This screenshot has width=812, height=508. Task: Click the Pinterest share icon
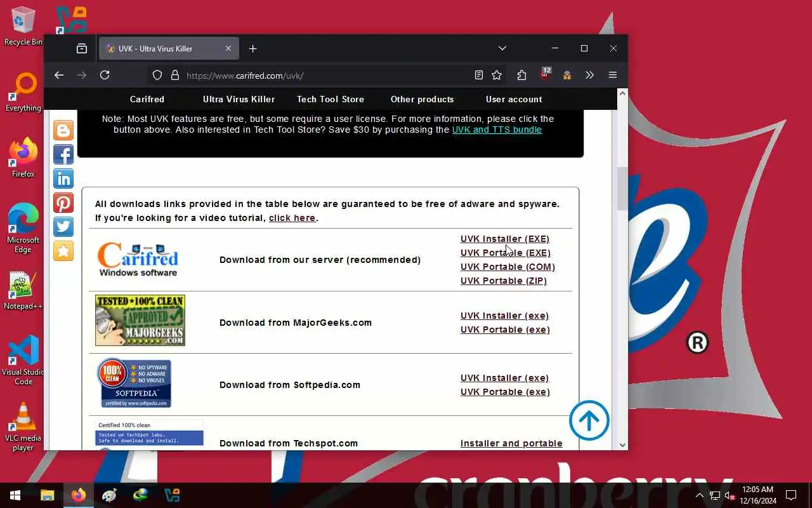63,203
